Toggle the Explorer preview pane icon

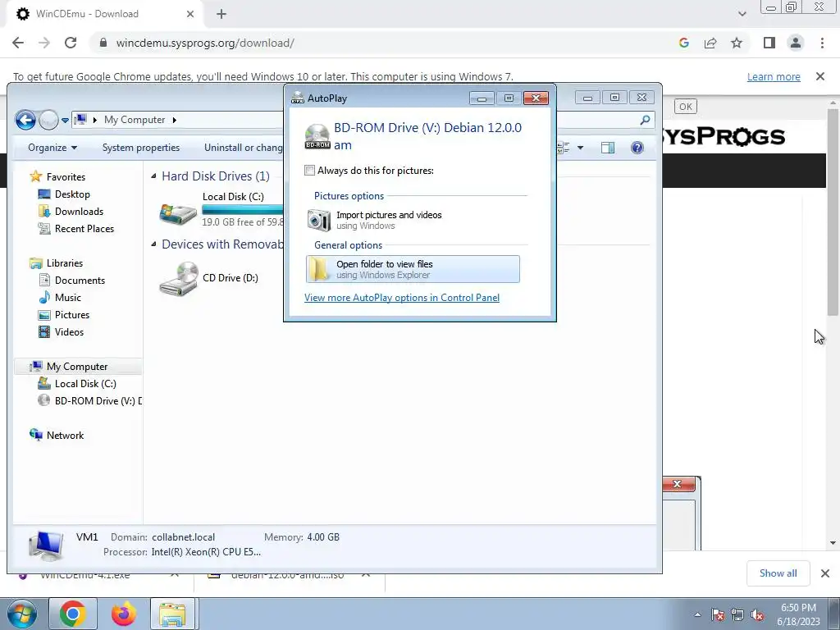(x=608, y=148)
